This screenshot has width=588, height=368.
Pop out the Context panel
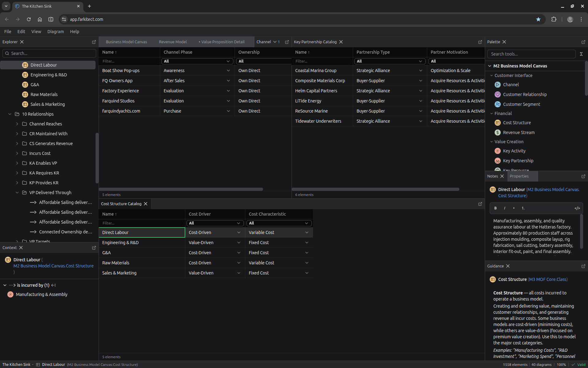point(94,248)
